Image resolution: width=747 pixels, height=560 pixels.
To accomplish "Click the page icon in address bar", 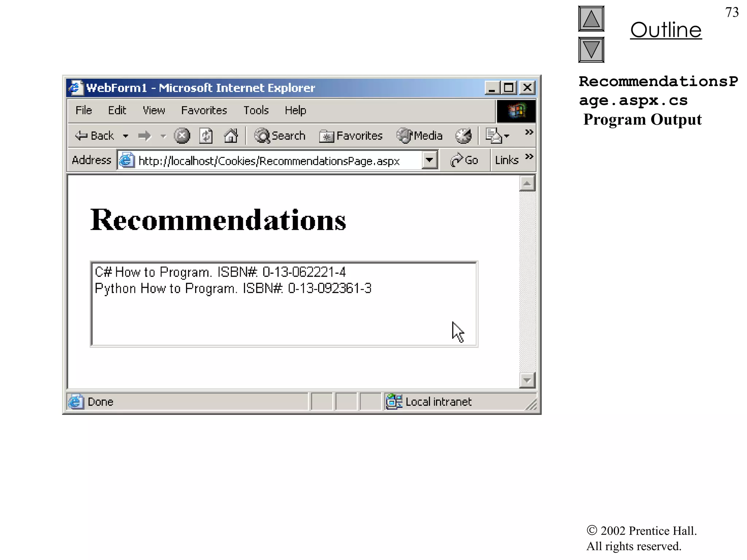I will [127, 160].
